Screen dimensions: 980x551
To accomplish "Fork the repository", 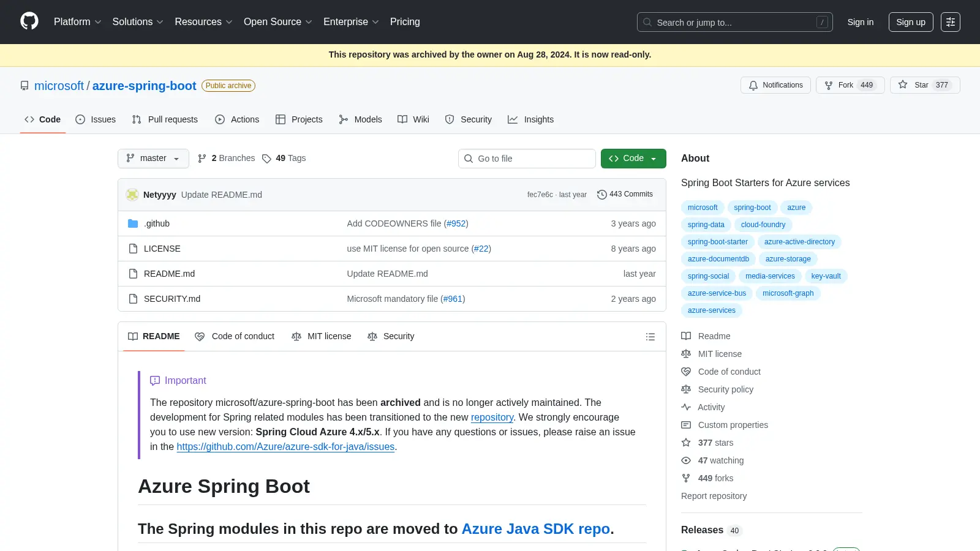I will pyautogui.click(x=850, y=85).
